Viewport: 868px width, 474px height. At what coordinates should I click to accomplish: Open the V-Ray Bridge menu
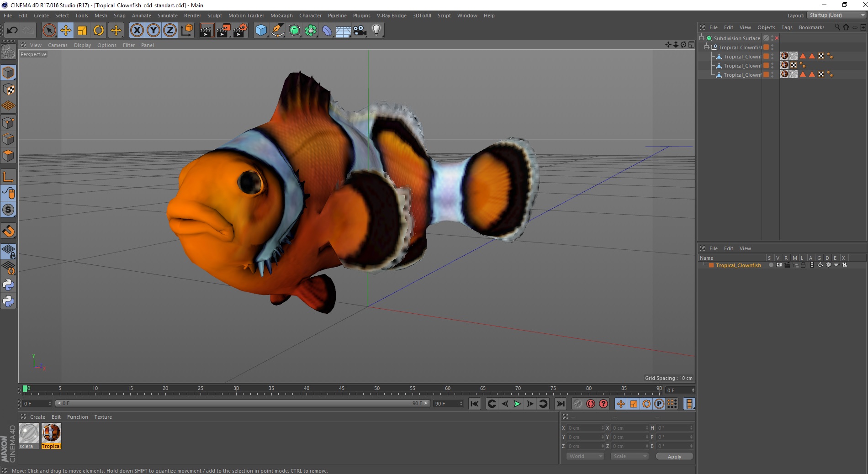tap(392, 16)
